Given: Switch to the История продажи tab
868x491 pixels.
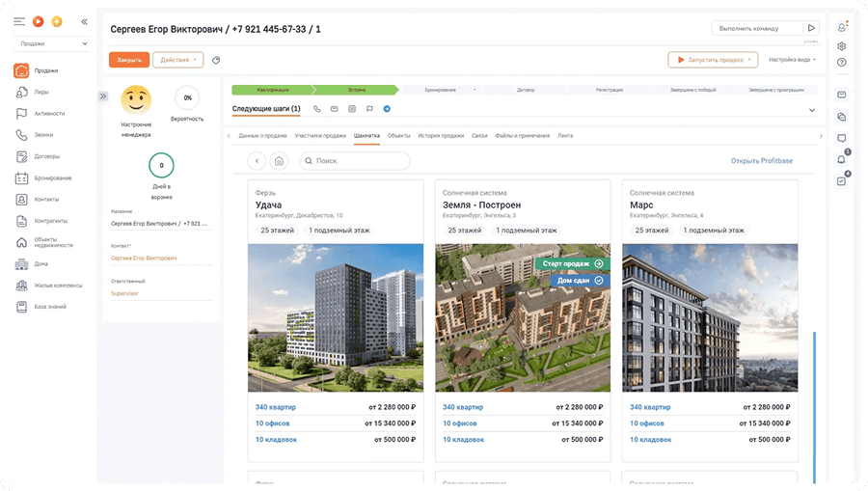Looking at the screenshot, I should tap(441, 136).
